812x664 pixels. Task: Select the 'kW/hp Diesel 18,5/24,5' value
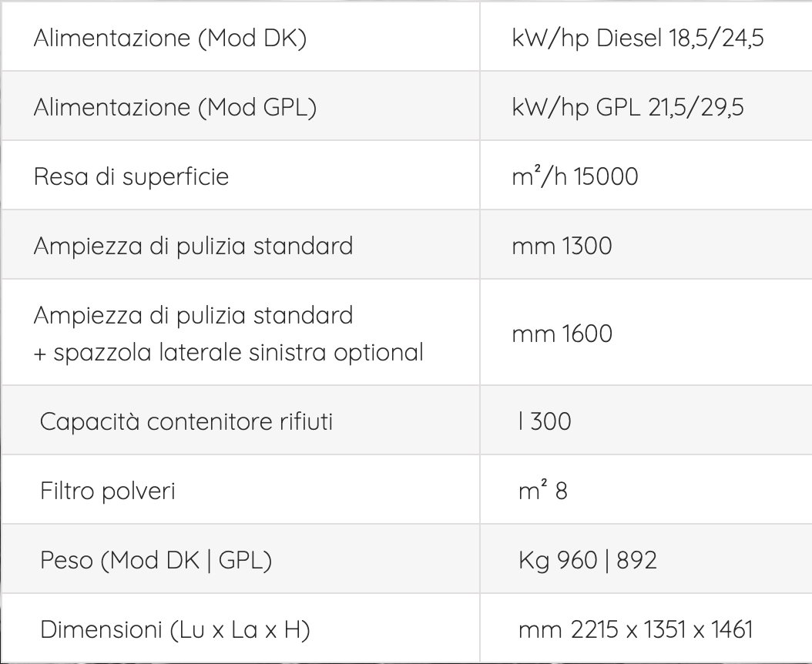(x=637, y=39)
